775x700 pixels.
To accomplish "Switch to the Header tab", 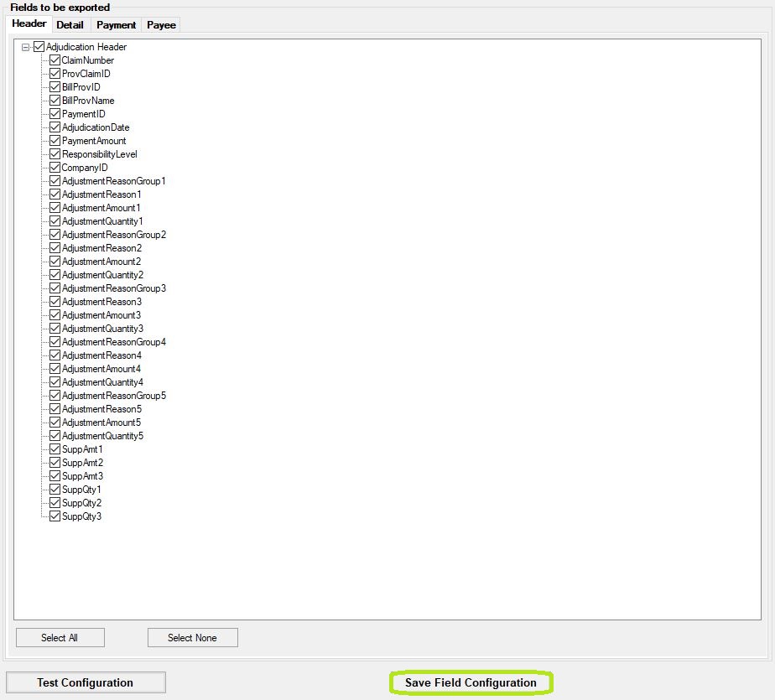I will (x=29, y=23).
